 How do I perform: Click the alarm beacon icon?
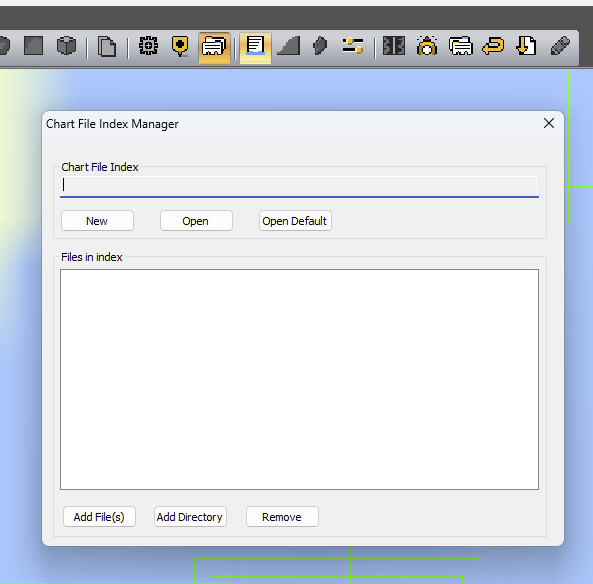(x=427, y=46)
